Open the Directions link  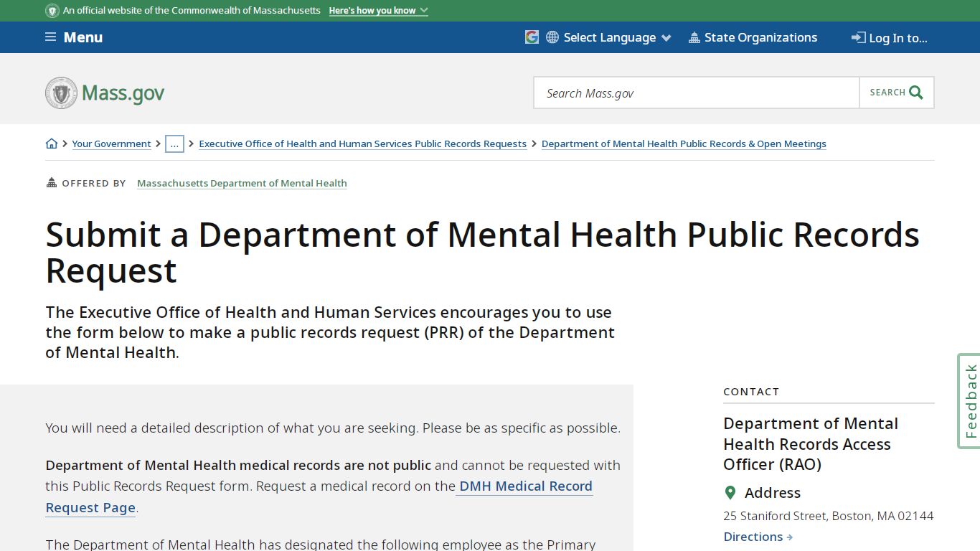[x=758, y=537]
